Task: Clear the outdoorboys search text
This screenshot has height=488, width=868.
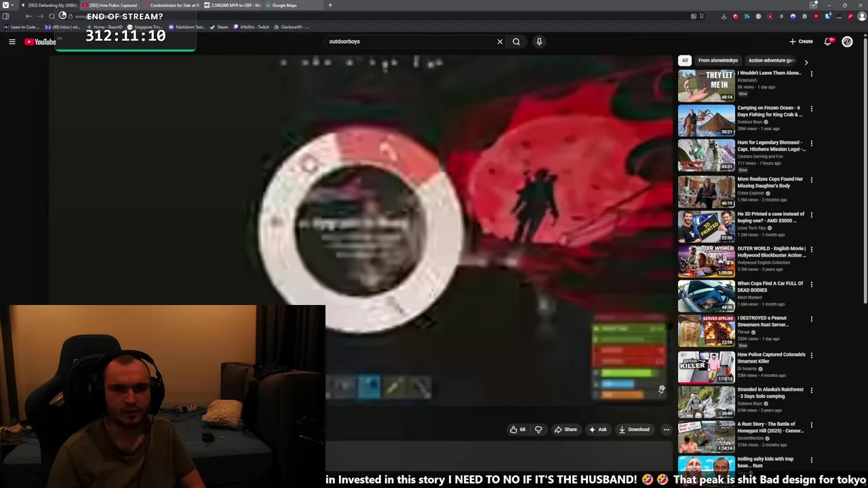Action: pyautogui.click(x=500, y=41)
